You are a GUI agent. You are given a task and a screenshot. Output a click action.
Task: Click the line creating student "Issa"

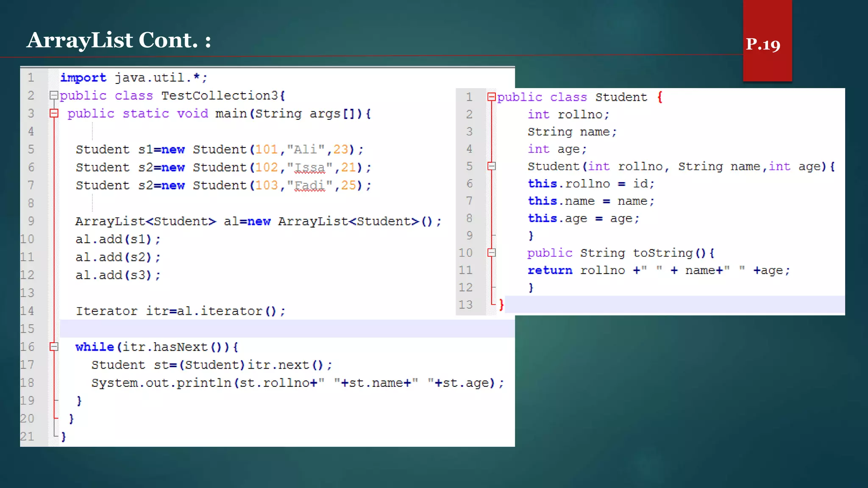coord(223,167)
